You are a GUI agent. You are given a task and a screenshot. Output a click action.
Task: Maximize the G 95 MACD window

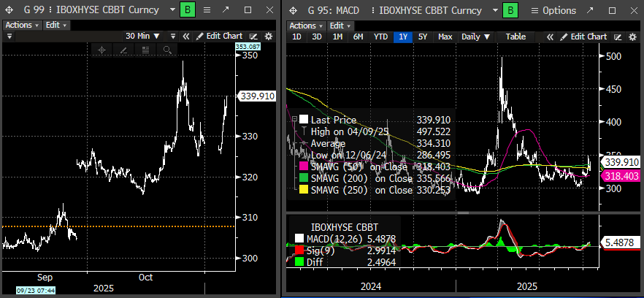point(612,10)
